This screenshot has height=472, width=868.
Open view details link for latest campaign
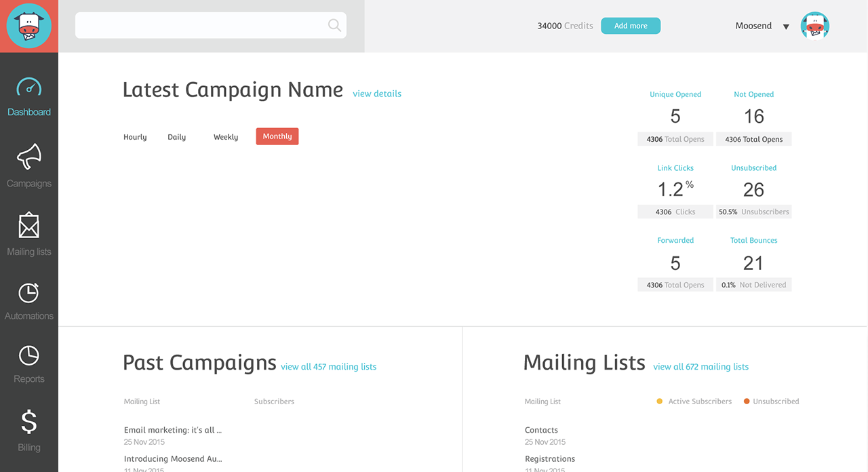377,94
